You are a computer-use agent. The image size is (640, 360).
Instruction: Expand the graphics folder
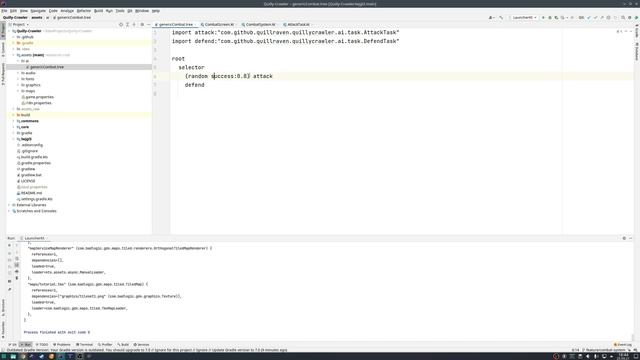tap(18, 85)
